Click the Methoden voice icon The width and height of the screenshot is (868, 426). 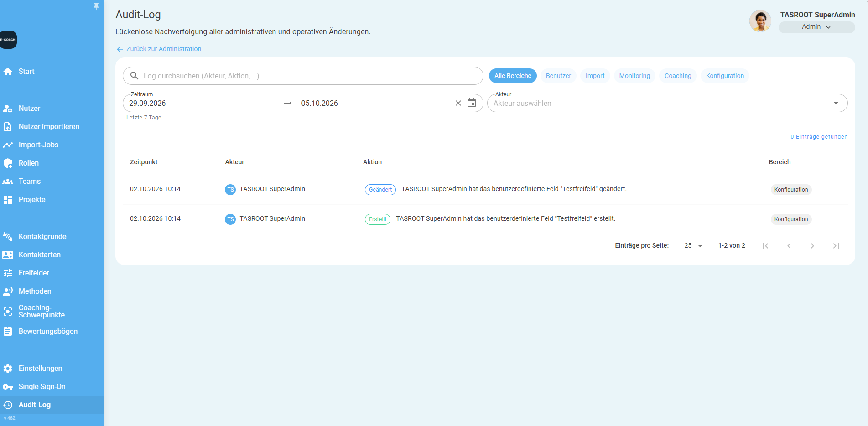(8, 291)
